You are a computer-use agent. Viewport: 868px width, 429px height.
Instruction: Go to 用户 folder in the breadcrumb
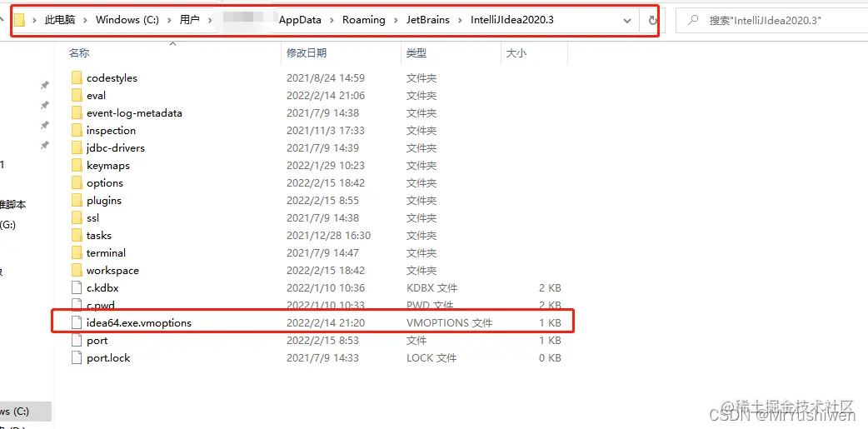click(189, 20)
